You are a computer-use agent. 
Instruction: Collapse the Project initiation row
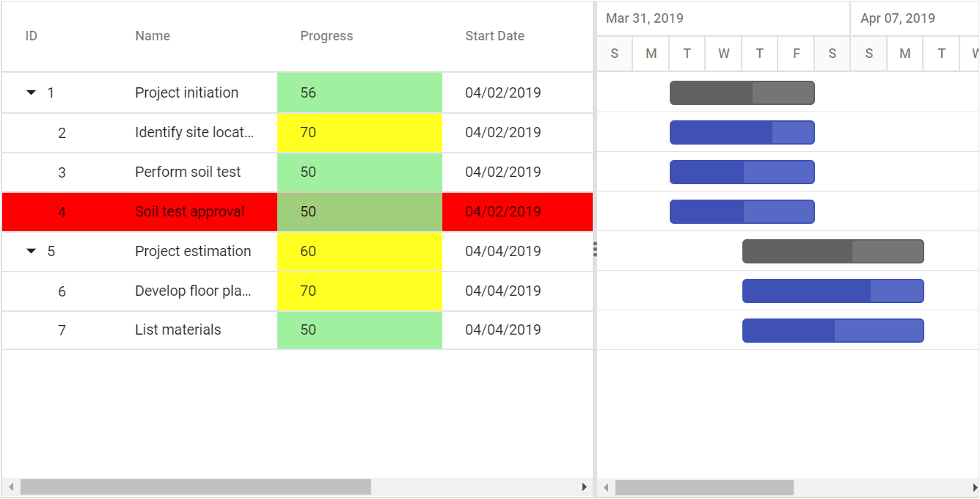(x=31, y=92)
